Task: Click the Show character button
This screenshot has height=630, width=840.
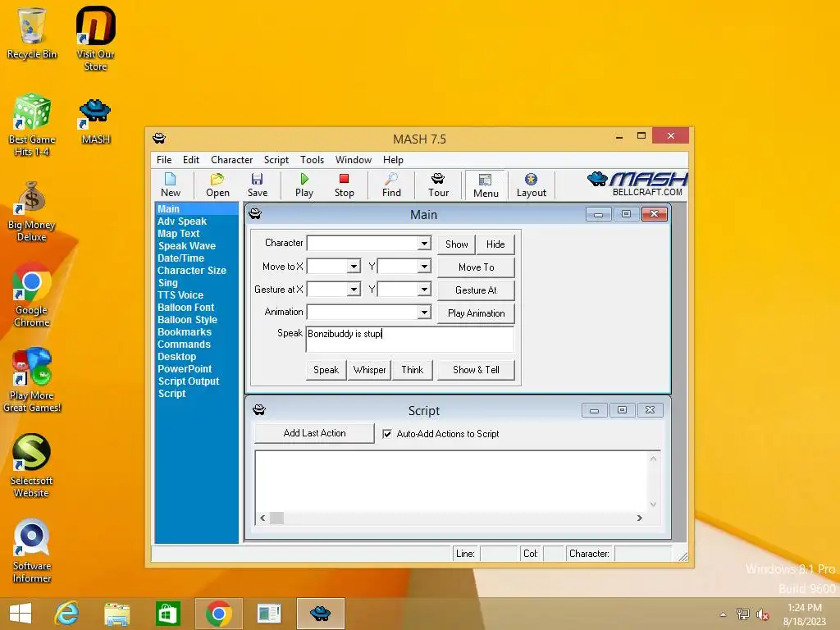Action: (x=456, y=244)
